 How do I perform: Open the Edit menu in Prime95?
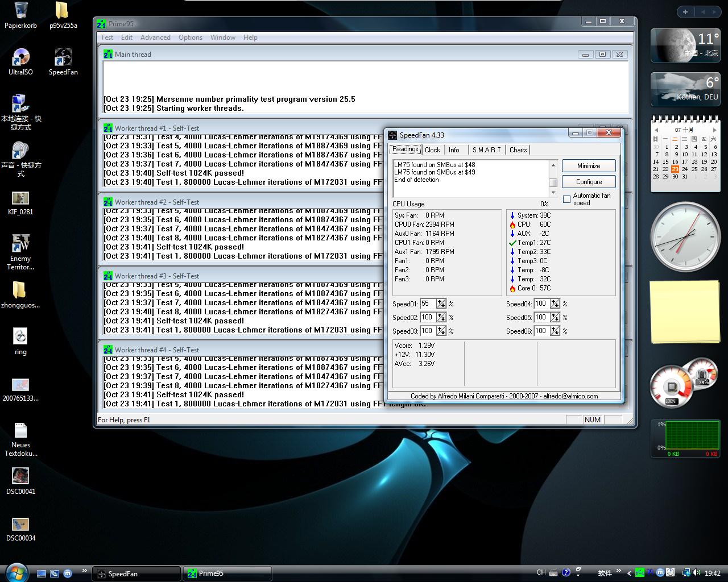coord(127,38)
